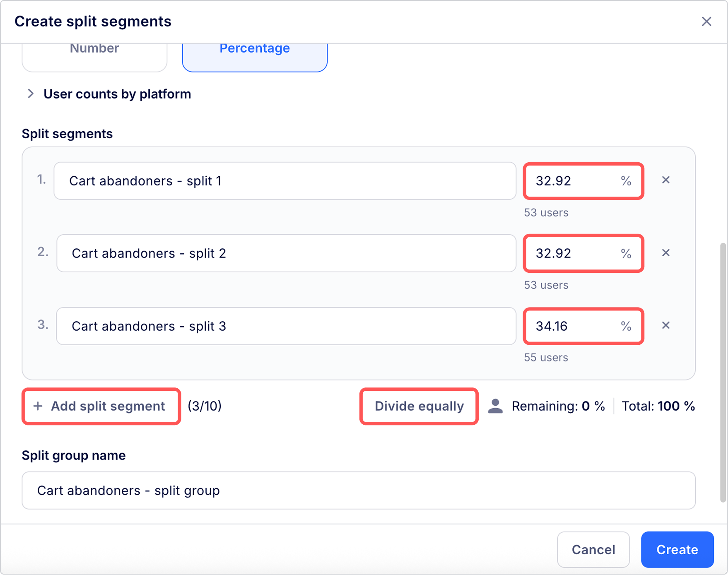Click the plus icon to add segment
Screen dimensions: 728x575
38,406
